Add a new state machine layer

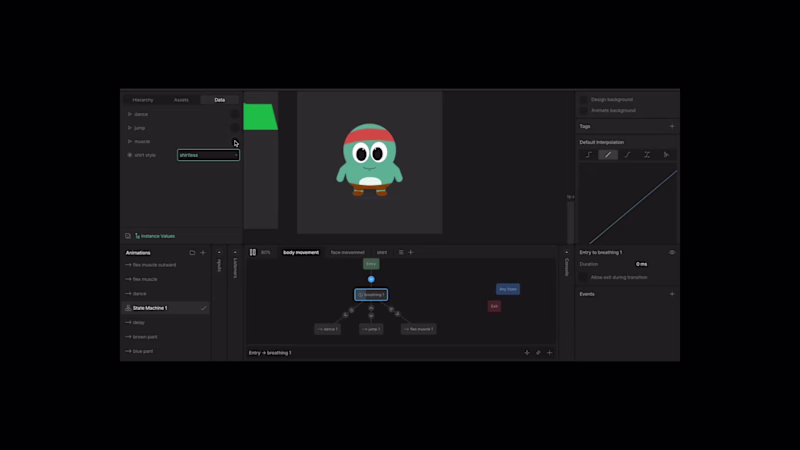click(x=411, y=252)
